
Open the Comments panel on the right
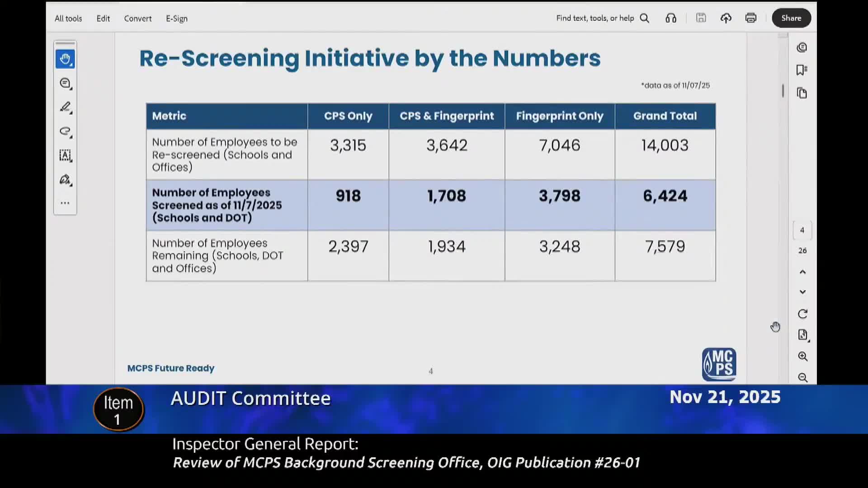point(802,47)
